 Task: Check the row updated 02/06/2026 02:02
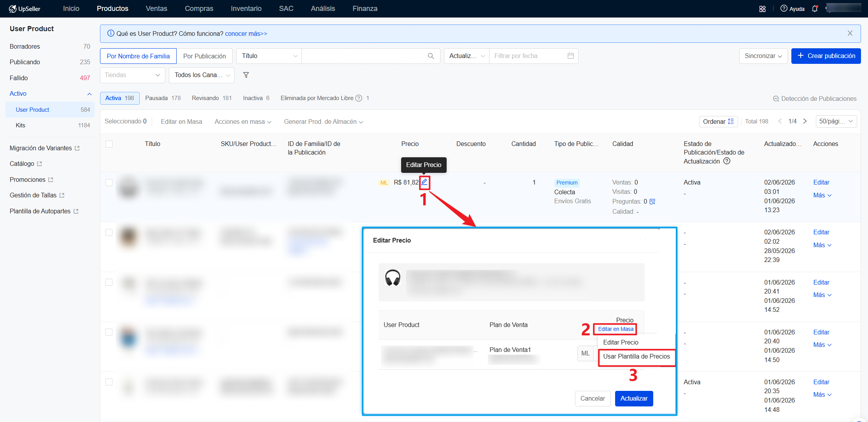[x=109, y=232]
